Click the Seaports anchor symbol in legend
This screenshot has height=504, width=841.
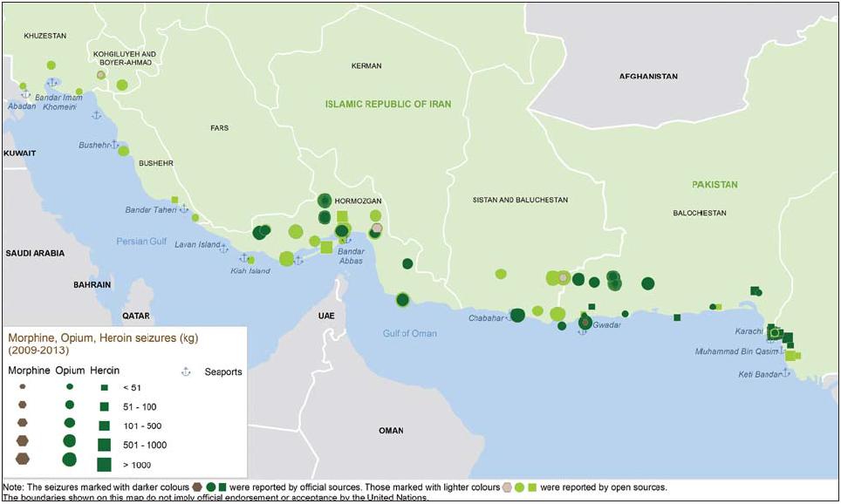pos(185,372)
